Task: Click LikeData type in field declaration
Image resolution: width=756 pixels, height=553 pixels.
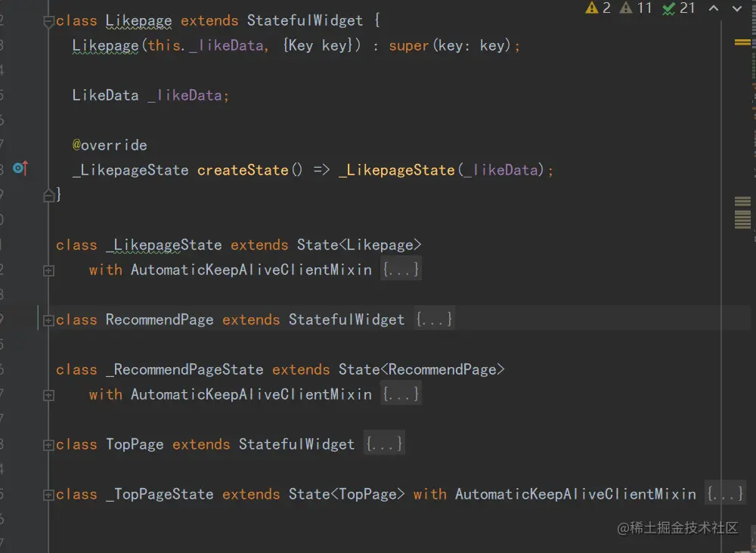Action: click(x=105, y=95)
